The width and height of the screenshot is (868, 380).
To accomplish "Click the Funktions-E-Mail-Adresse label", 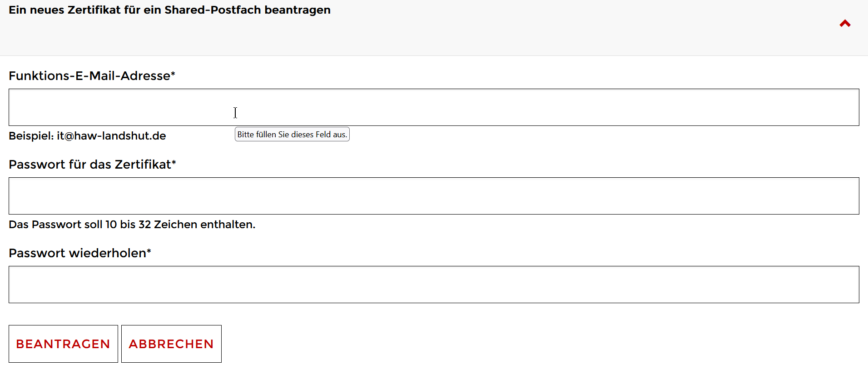I will [x=89, y=76].
